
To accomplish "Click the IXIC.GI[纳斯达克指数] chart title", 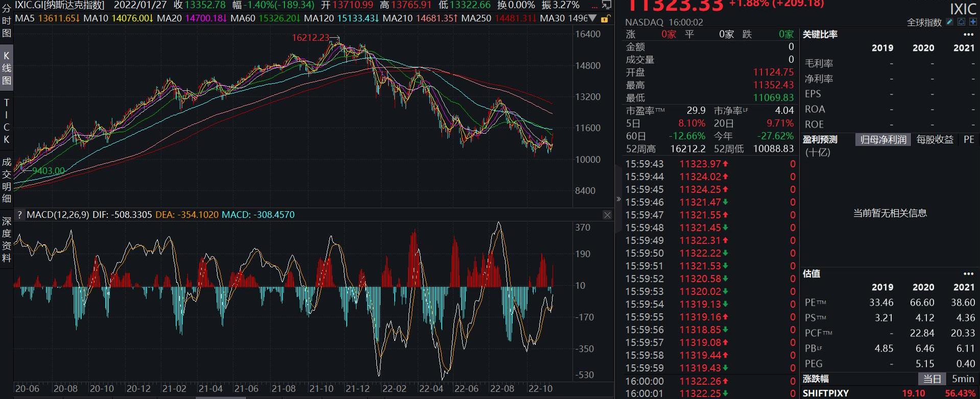I will point(60,5).
